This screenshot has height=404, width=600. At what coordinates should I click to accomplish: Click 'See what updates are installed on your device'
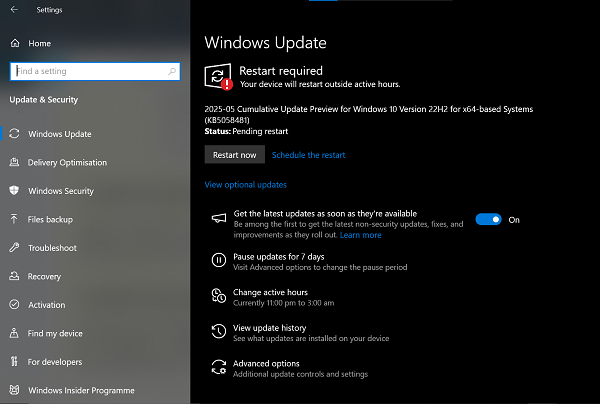point(311,338)
